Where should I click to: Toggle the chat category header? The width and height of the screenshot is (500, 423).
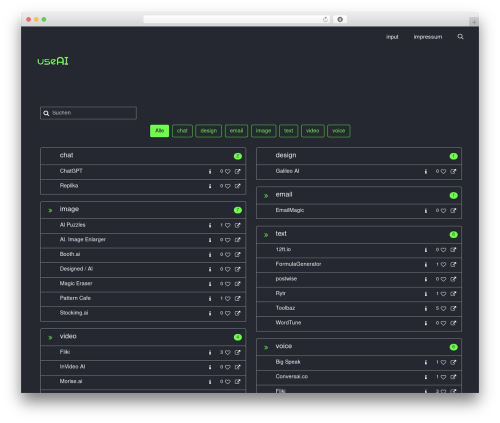pyautogui.click(x=143, y=156)
